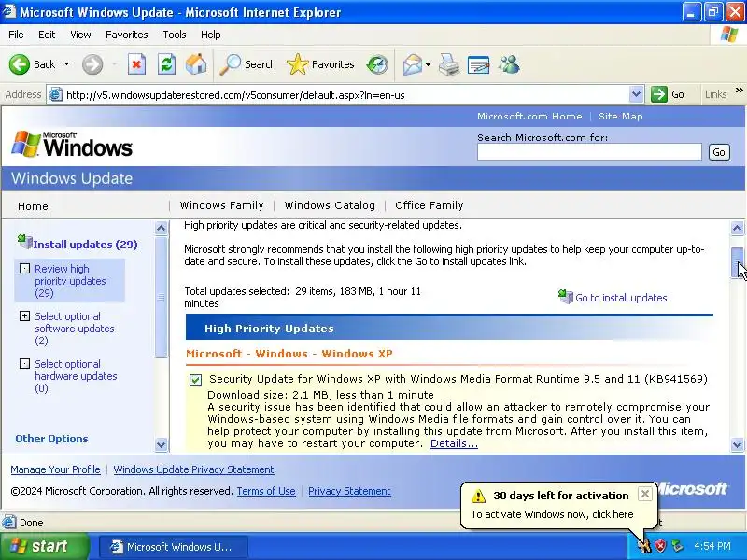The image size is (747, 560).
Task: Click the Go button next to Microsoft.com search
Action: click(x=719, y=152)
